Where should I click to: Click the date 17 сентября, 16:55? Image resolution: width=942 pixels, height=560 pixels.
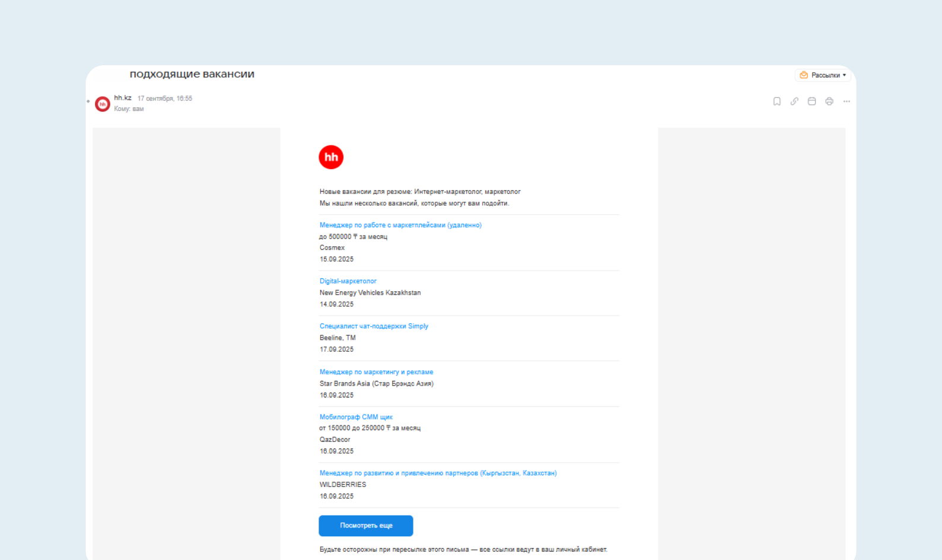[165, 98]
